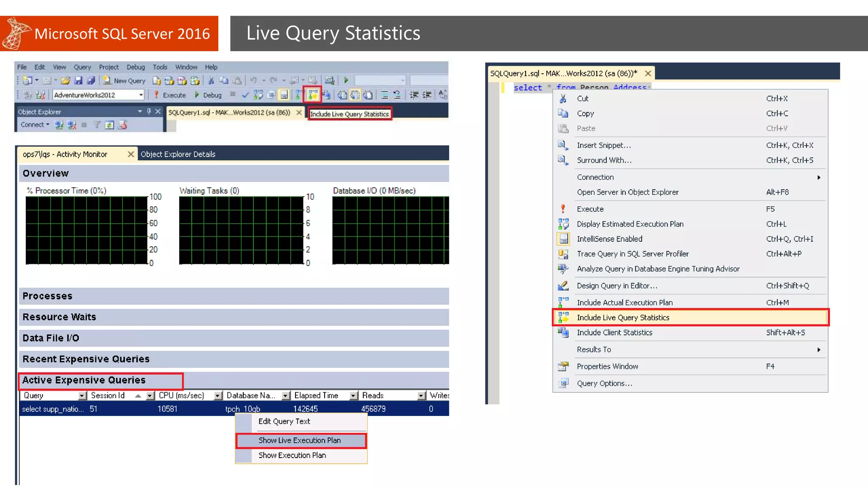Screen dimensions: 868x488
Task: Click the Cancel Executing Query stop icon
Action: (232, 94)
